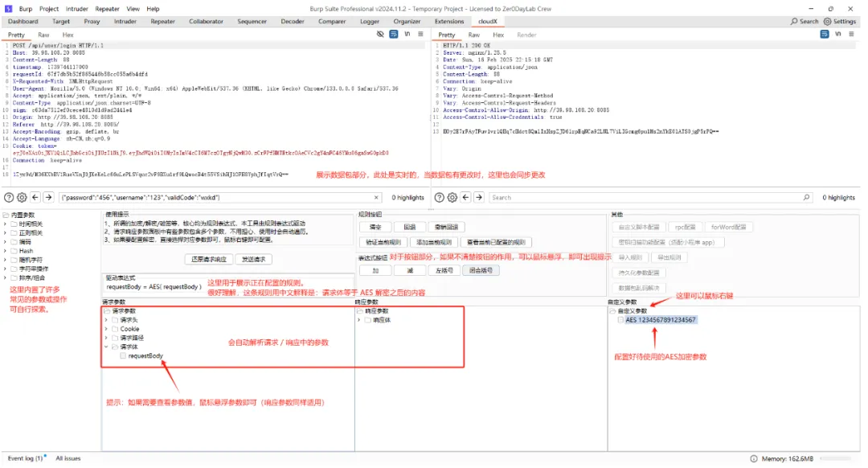This screenshot has height=468, width=868.
Task: Check the requestBody parameter checkbox
Action: tap(123, 355)
